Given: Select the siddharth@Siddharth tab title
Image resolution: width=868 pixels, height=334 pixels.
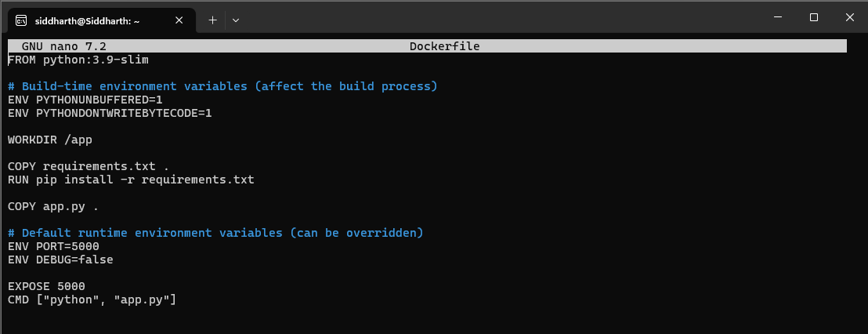Looking at the screenshot, I should (x=96, y=19).
